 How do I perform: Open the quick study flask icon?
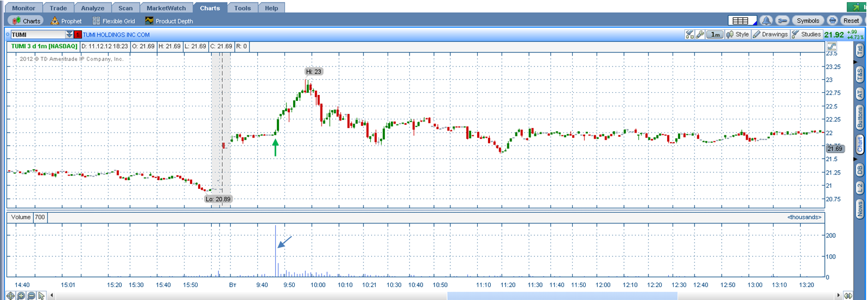coord(690,34)
